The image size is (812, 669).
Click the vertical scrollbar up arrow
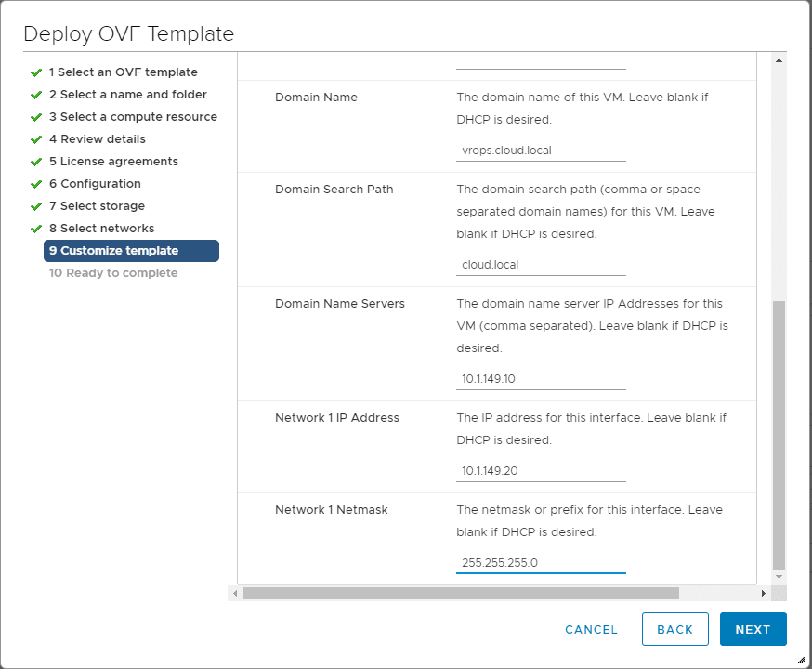click(779, 61)
